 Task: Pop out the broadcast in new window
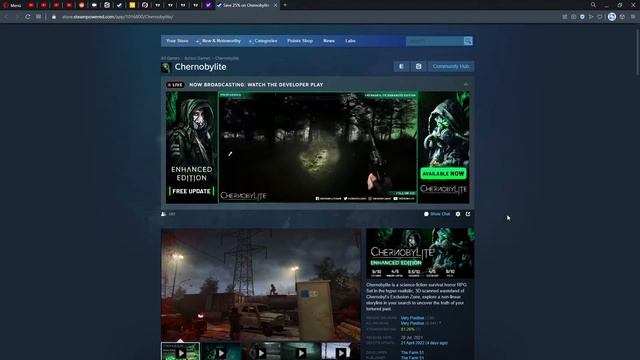(x=468, y=214)
